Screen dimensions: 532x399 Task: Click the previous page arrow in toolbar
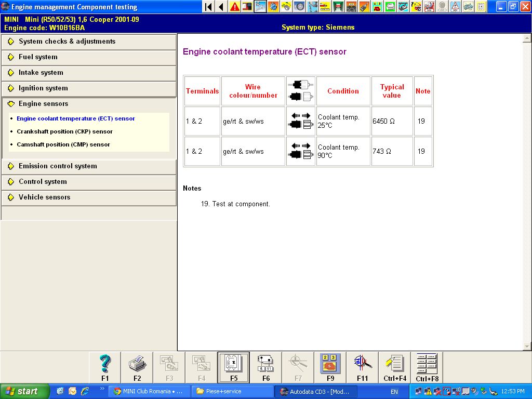(x=221, y=7)
